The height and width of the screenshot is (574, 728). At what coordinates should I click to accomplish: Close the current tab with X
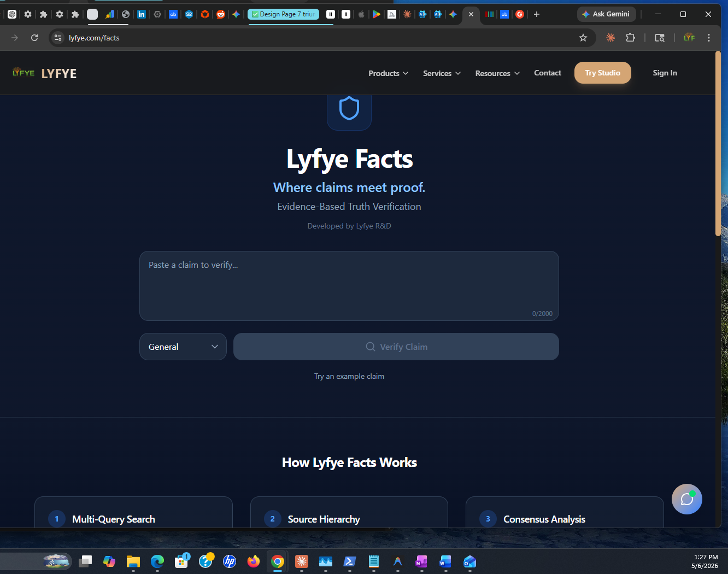click(471, 14)
